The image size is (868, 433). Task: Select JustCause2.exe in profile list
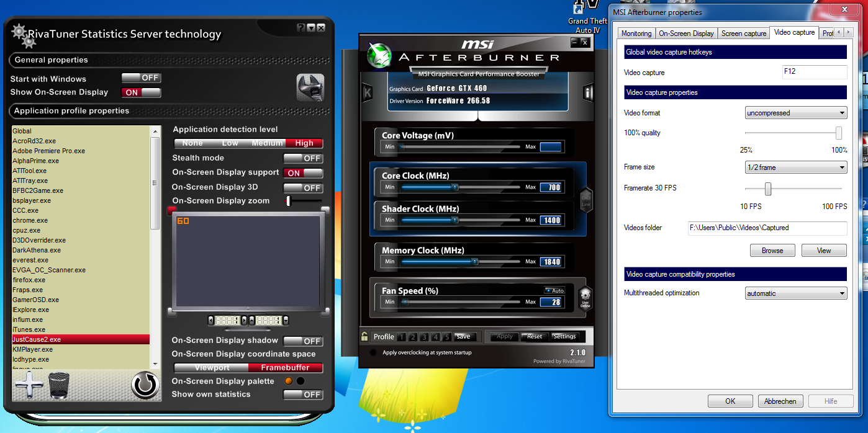point(81,339)
